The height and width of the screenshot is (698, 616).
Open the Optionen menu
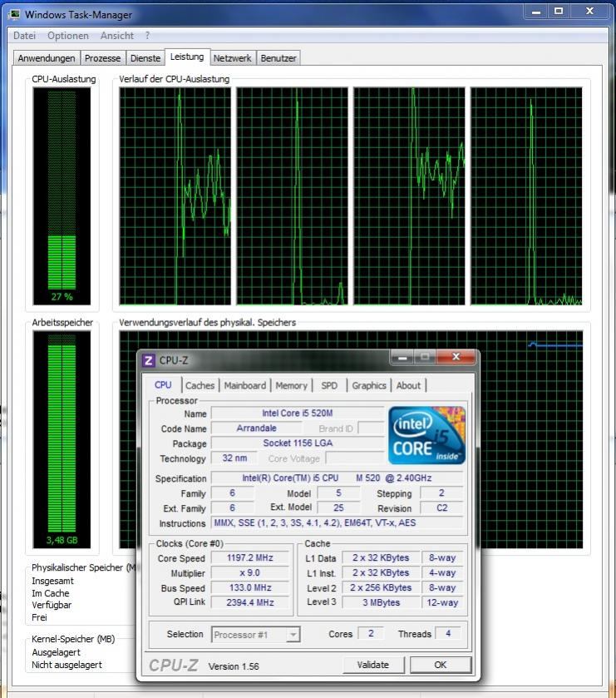click(x=68, y=36)
